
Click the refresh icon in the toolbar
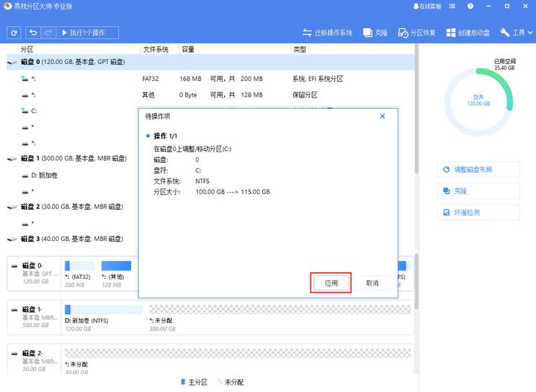[14, 33]
